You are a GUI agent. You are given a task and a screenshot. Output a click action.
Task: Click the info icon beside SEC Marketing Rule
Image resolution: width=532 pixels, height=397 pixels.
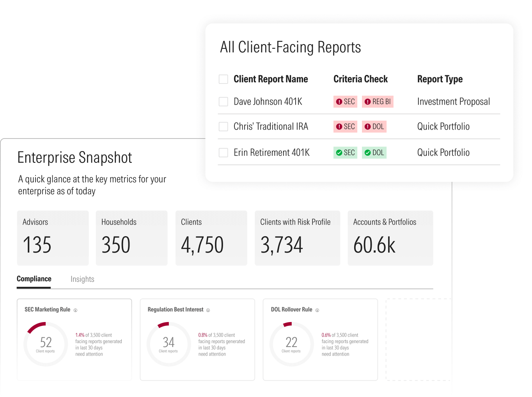tap(75, 310)
